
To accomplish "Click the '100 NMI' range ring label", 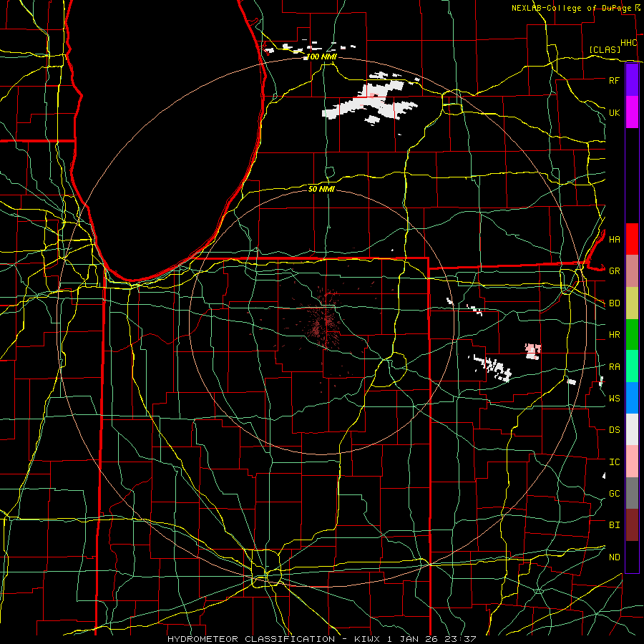I will 321,57.
